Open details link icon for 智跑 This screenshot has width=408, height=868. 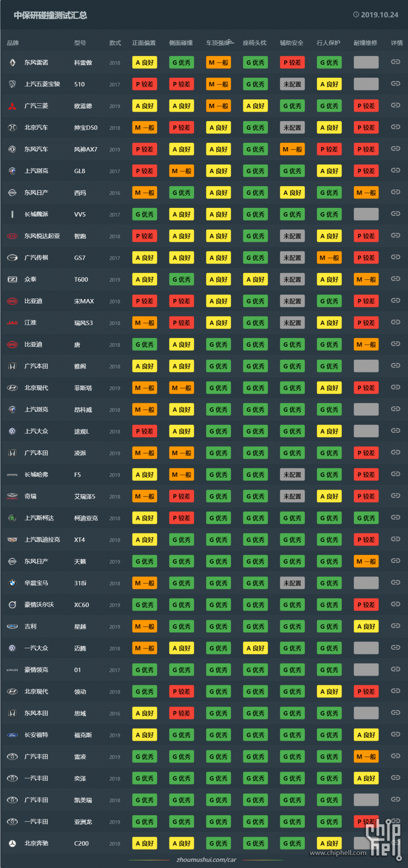(x=395, y=236)
